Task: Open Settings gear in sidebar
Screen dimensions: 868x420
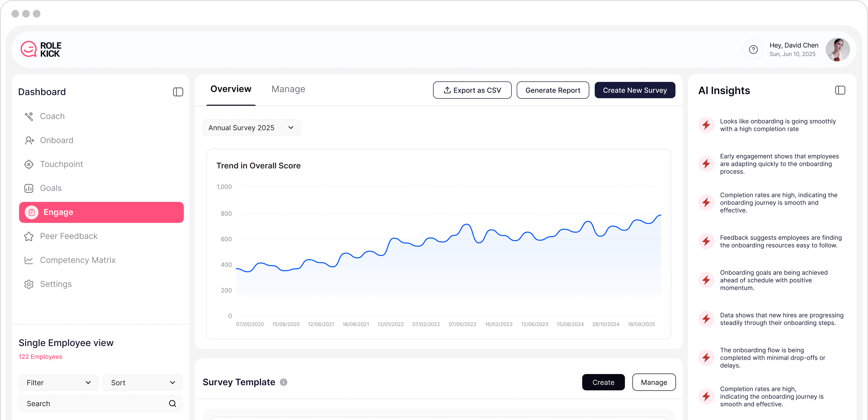Action: [29, 284]
